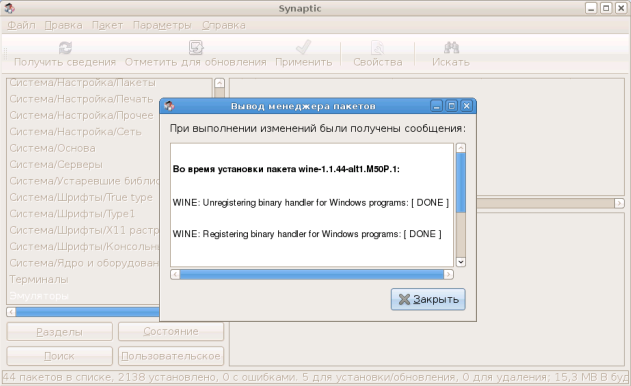
Task: Click the Разделы button
Action: point(60,332)
